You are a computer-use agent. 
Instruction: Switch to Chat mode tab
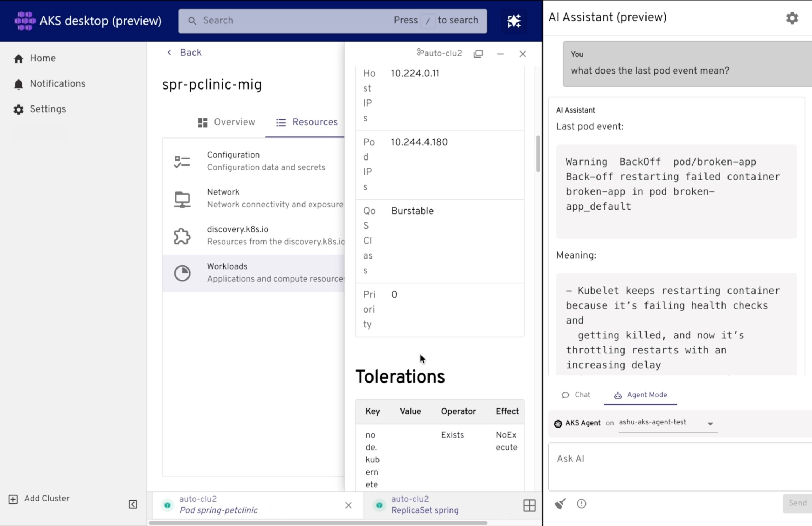[x=576, y=395]
